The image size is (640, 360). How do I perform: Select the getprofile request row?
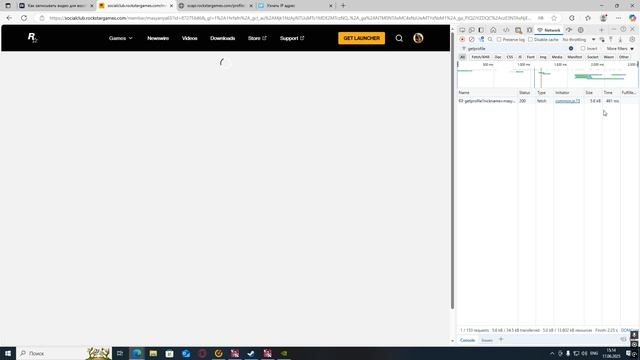click(547, 101)
